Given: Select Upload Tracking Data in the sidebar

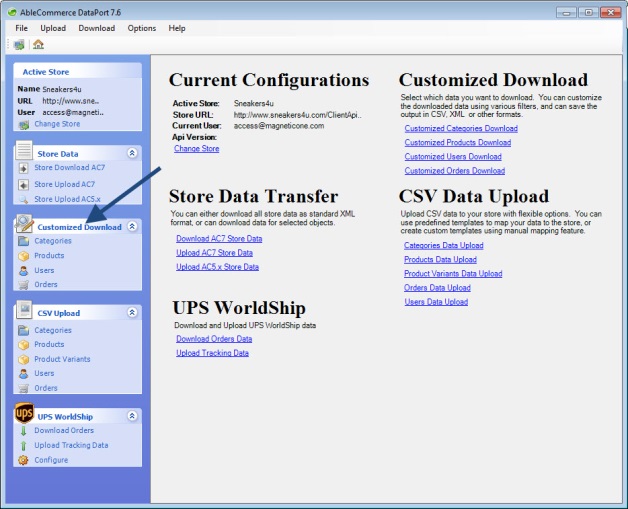Looking at the screenshot, I should click(x=71, y=445).
